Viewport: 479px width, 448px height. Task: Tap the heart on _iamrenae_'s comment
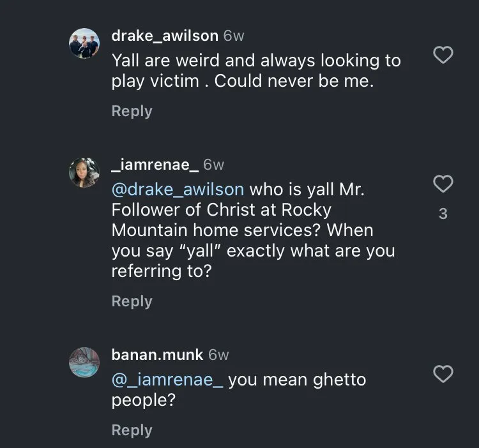click(x=443, y=184)
